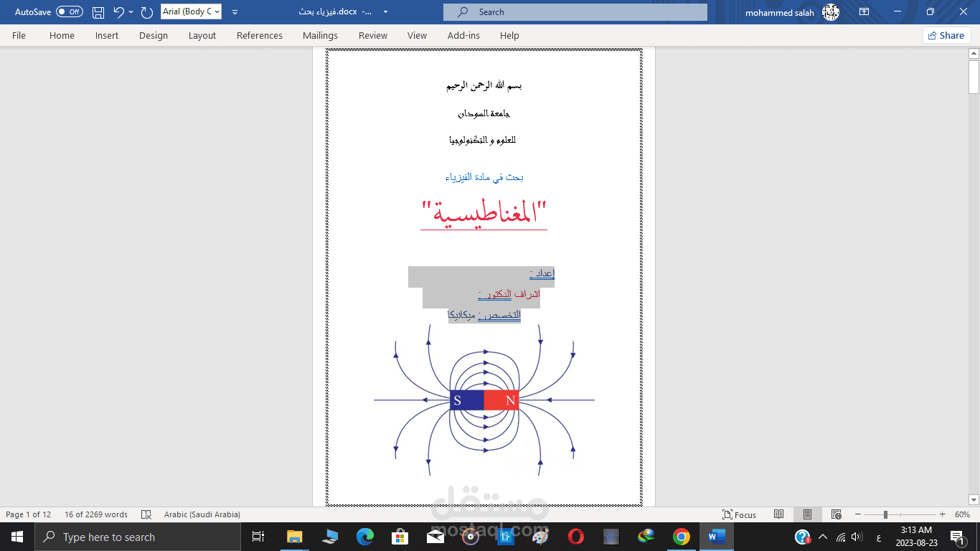Click the zoom out minus button
980x551 pixels.
pos(859,514)
